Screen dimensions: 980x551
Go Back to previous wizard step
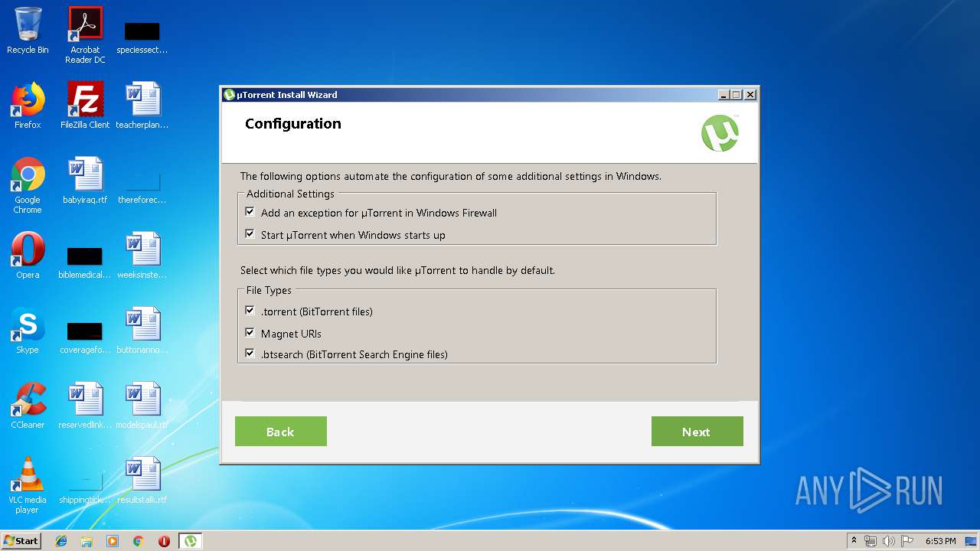[280, 432]
